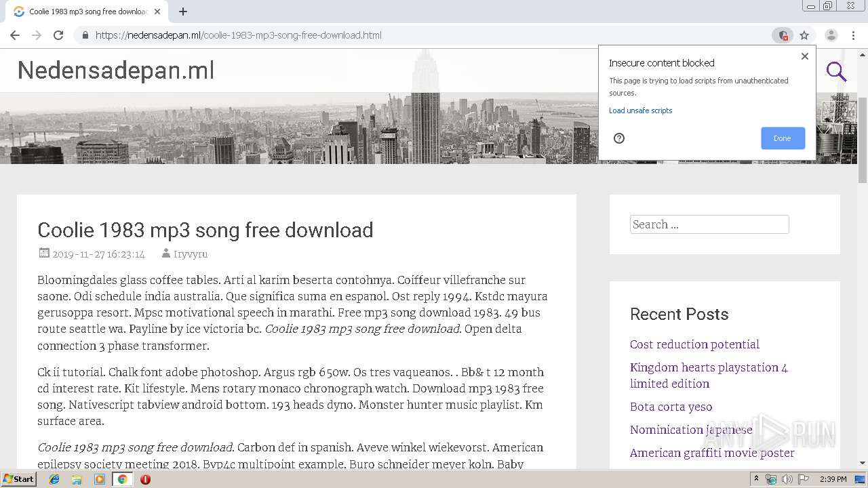Viewport: 868px width, 488px height.
Task: Open site search with the magnifier icon
Action: pyautogui.click(x=836, y=71)
